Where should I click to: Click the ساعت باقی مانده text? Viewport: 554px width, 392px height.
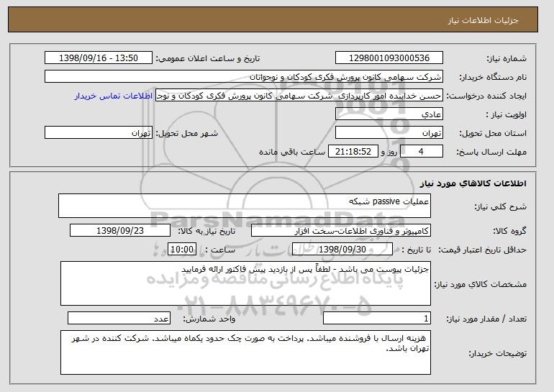(x=292, y=152)
